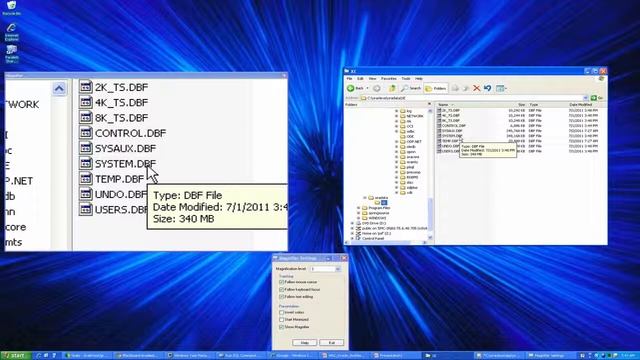Open the Magnification level dropdown

click(x=338, y=269)
